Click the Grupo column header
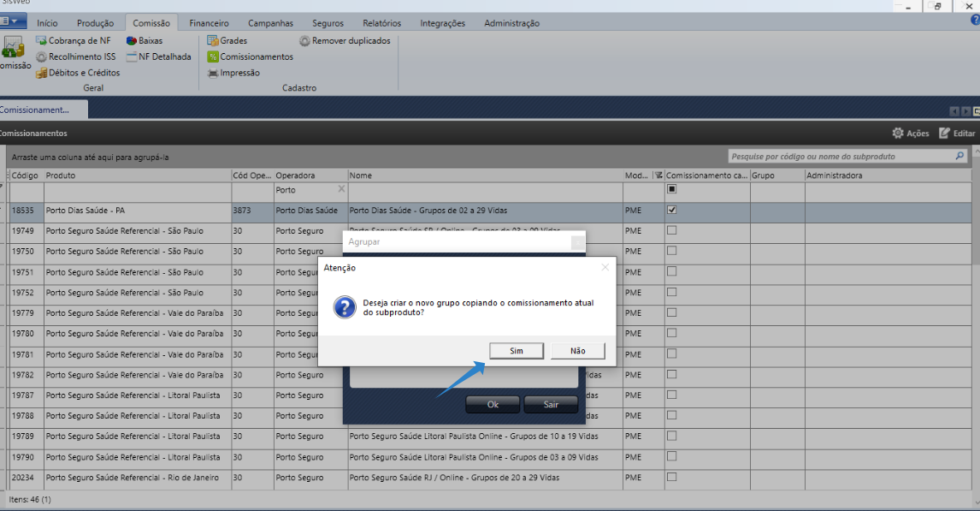The height and width of the screenshot is (511, 980). click(x=777, y=175)
